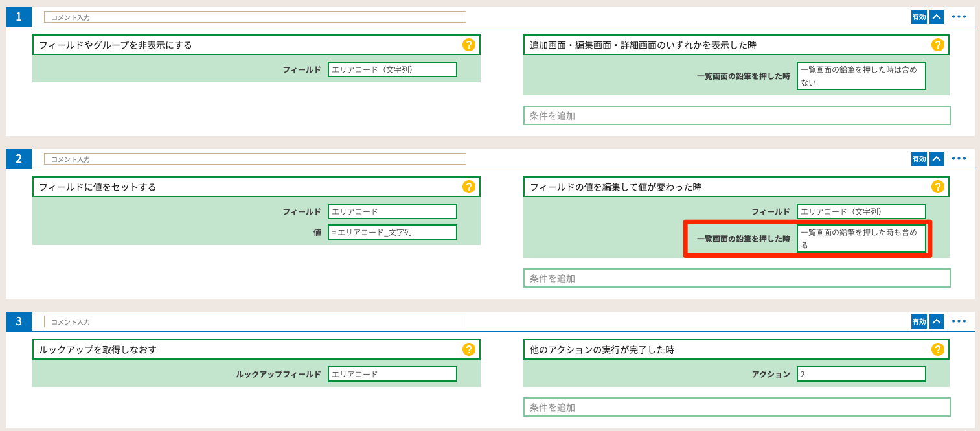The image size is (980, 431).
Task: Collapse row 1 with the chevron button
Action: point(937,17)
